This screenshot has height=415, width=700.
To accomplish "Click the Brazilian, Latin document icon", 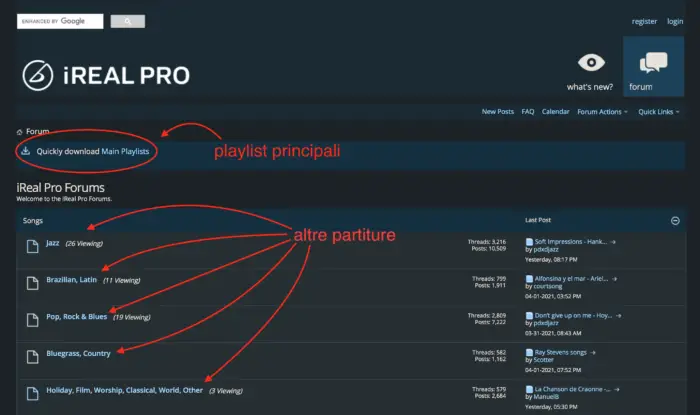I will [33, 283].
